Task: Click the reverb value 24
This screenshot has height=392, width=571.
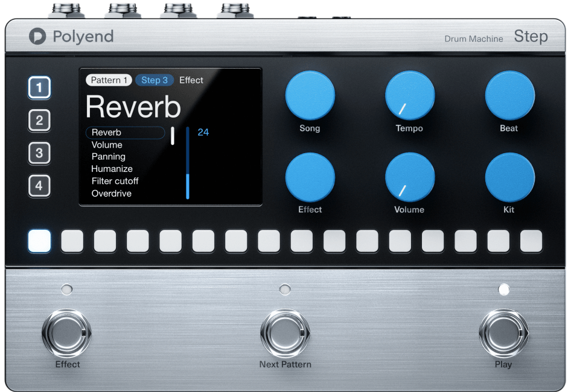Action: click(x=203, y=132)
